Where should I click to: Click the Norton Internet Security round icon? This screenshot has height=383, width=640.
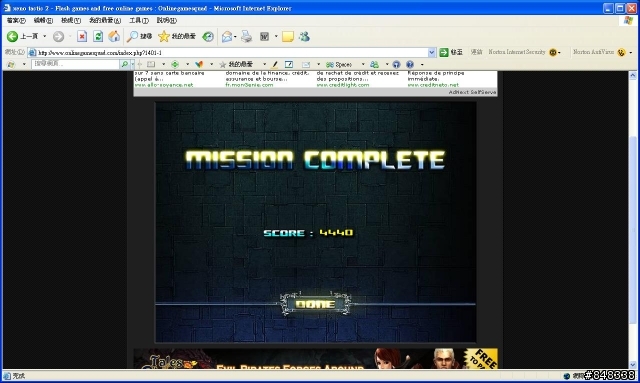553,52
